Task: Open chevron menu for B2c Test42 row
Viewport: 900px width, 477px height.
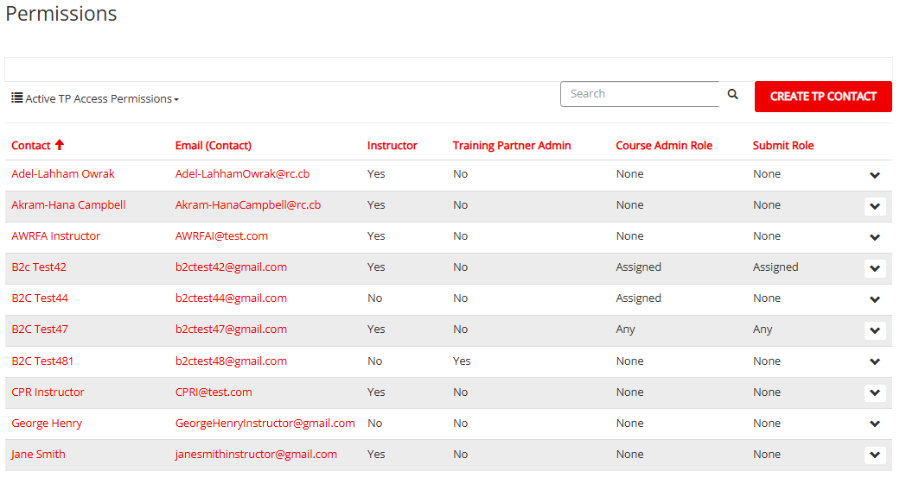Action: click(875, 268)
